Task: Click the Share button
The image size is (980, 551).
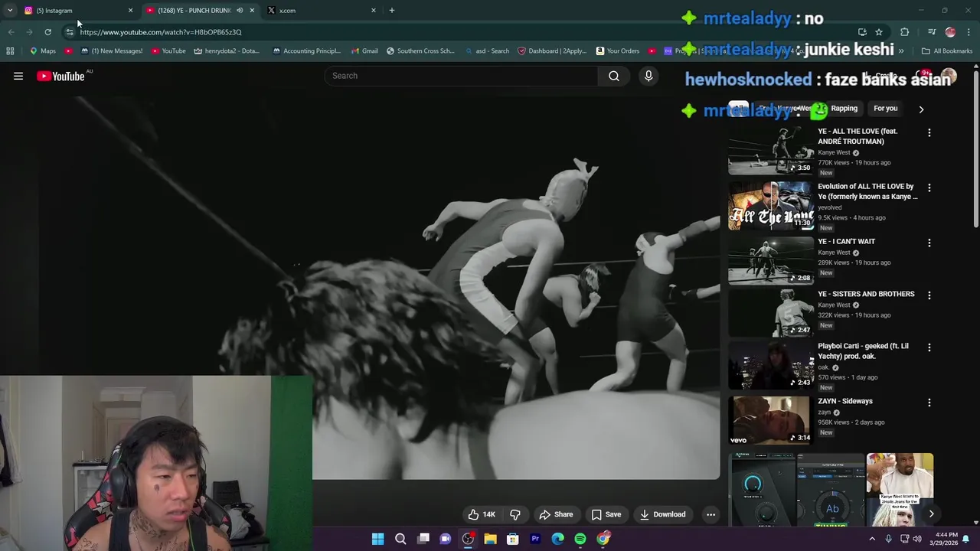Action: [556, 514]
